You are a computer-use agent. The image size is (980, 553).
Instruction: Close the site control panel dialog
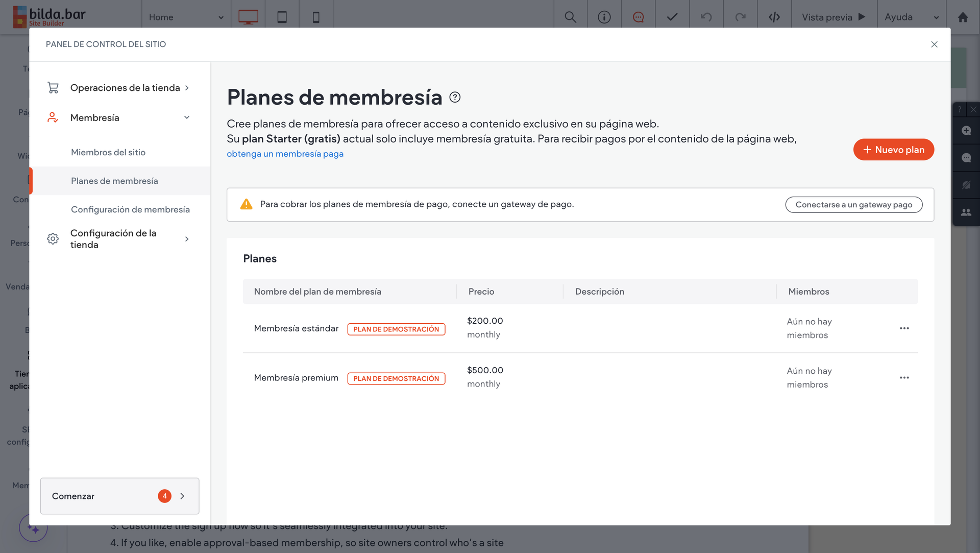pos(934,44)
